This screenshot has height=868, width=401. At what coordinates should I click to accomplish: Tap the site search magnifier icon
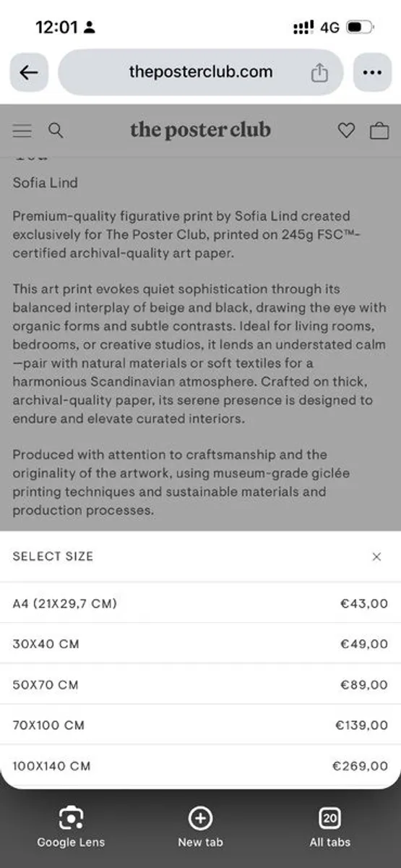click(x=56, y=130)
